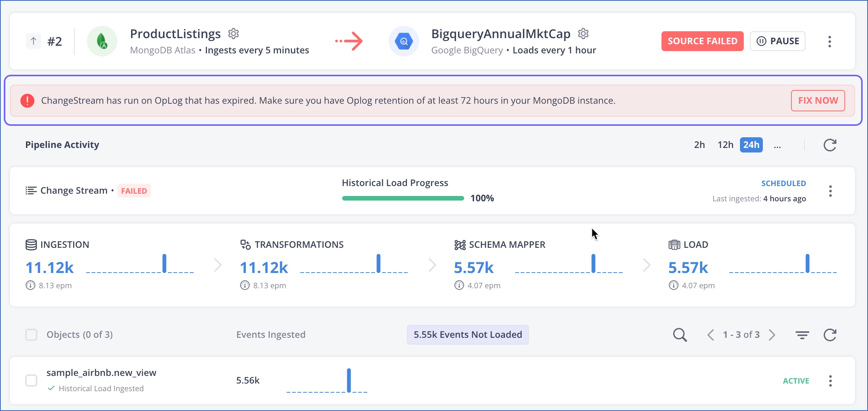Image resolution: width=868 pixels, height=411 pixels.
Task: Click 'Ingests every 5 minutes' text
Action: tap(257, 50)
